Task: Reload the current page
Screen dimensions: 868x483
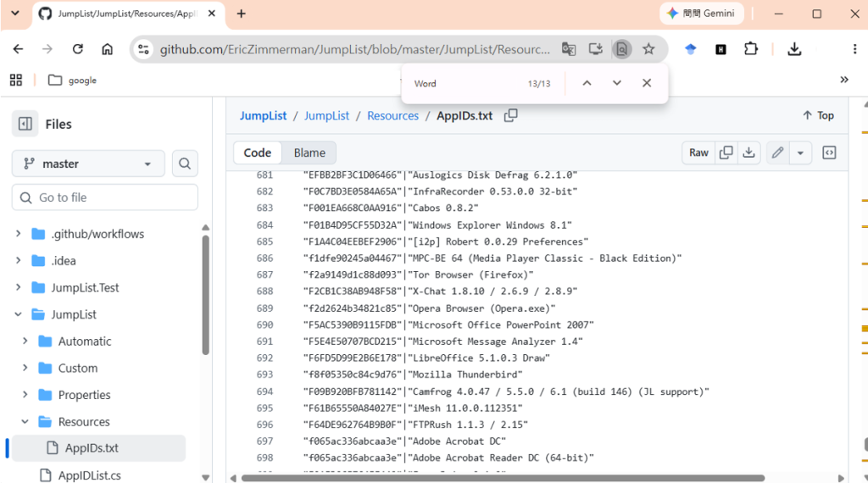Action: 77,49
